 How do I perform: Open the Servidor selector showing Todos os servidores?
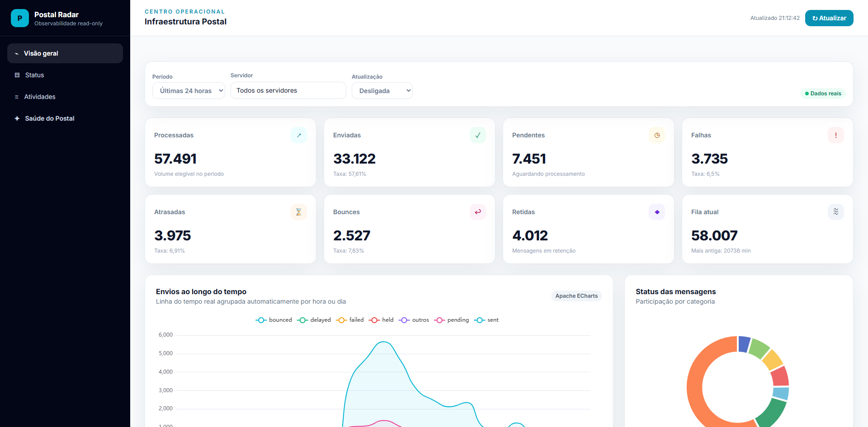(x=288, y=90)
